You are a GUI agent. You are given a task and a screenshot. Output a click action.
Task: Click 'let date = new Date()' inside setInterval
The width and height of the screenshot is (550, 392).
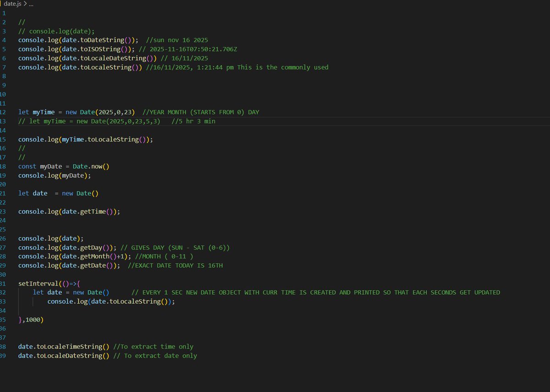(71, 293)
